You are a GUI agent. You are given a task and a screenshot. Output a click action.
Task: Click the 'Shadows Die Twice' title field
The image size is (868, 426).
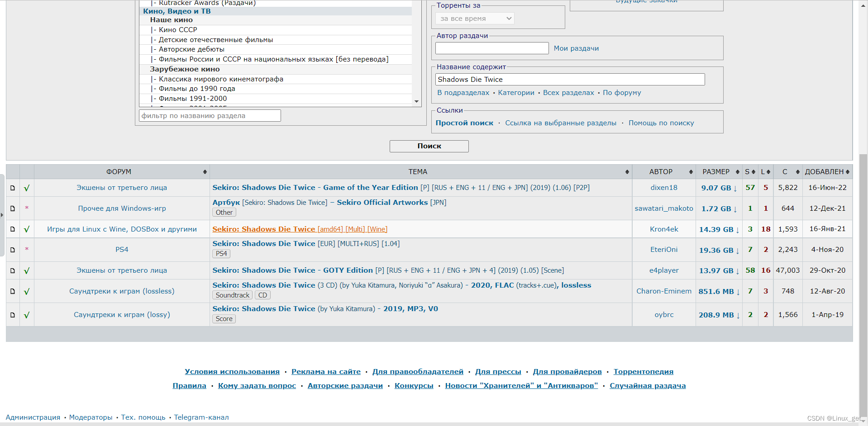tap(570, 80)
